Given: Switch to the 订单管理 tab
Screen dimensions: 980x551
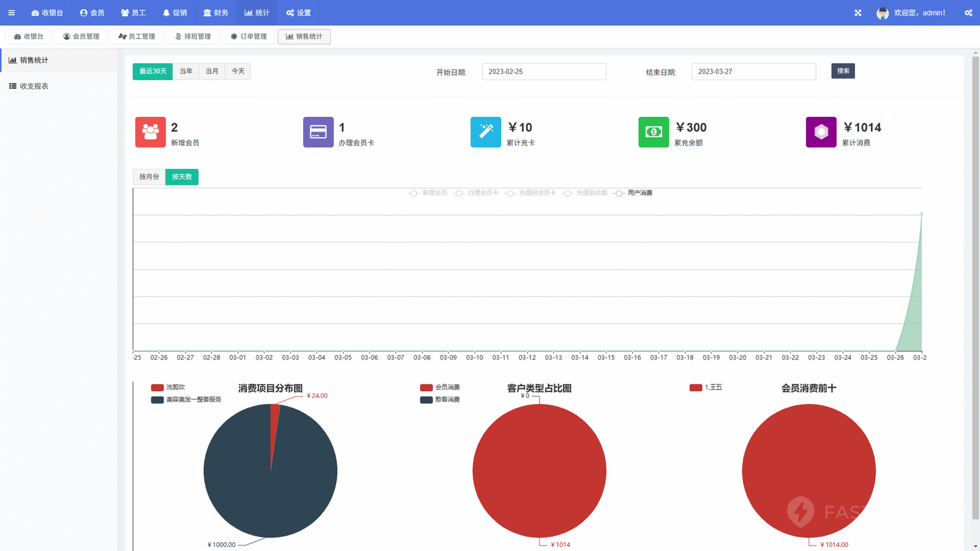Looking at the screenshot, I should coord(249,37).
